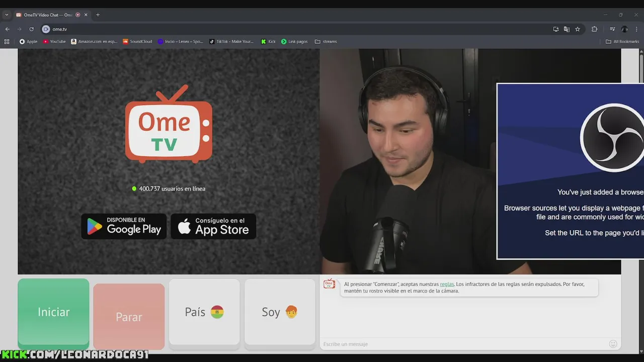The height and width of the screenshot is (362, 644).
Task: Open the Chrome profile avatar
Action: point(624,29)
